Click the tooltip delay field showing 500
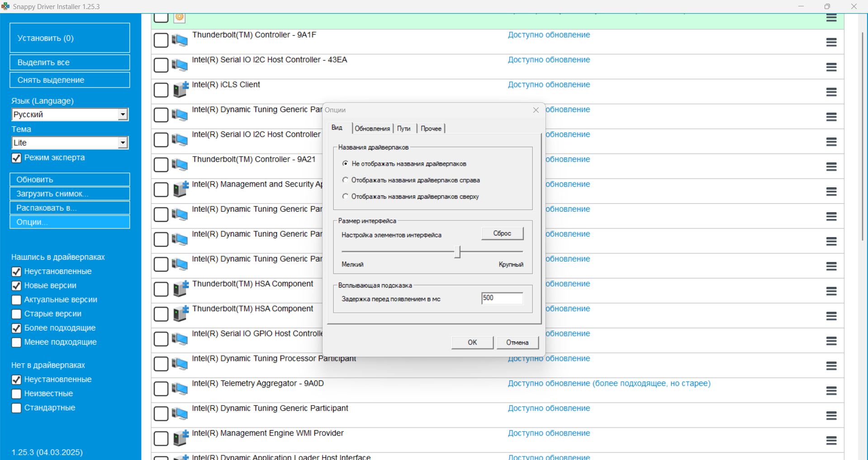868x460 pixels. tap(502, 298)
